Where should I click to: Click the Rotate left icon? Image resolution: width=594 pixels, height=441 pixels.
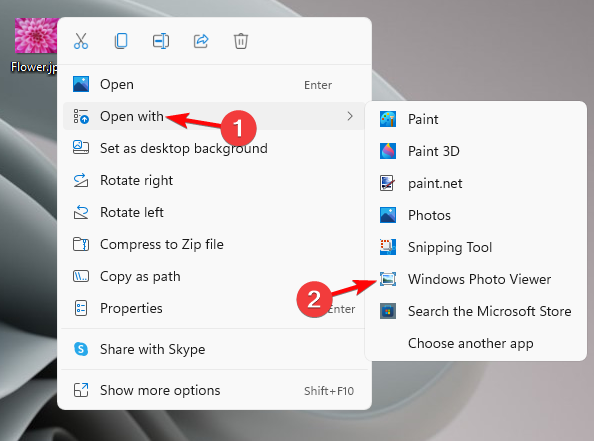point(81,212)
